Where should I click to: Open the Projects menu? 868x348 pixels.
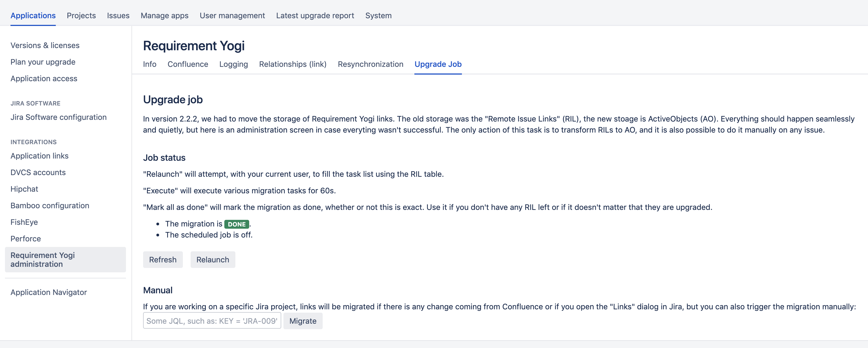(81, 15)
